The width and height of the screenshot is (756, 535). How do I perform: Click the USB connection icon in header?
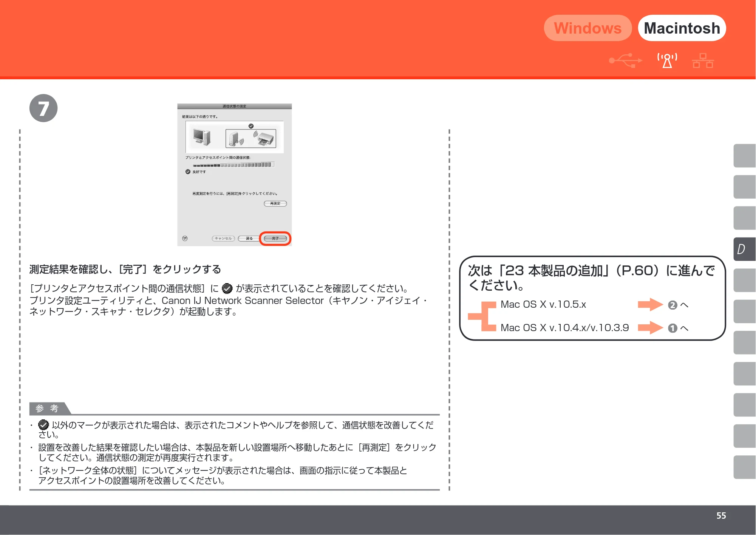click(x=625, y=60)
